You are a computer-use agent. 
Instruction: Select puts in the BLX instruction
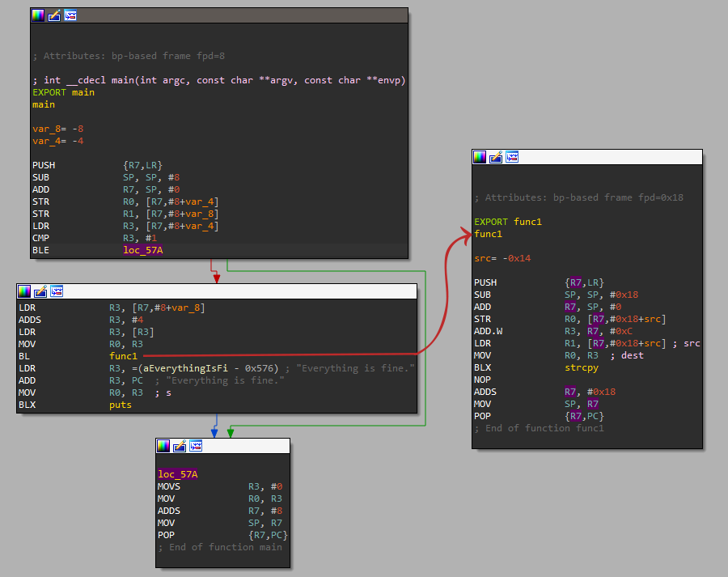tap(121, 405)
